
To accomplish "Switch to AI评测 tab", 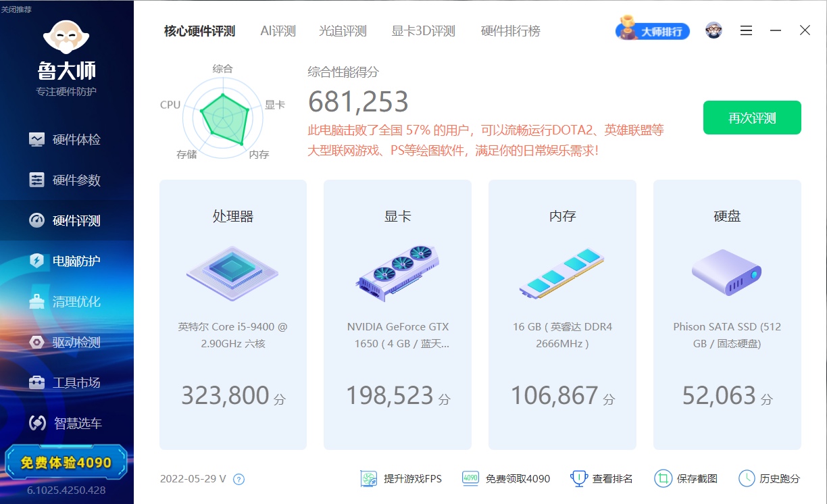I will 278,31.
